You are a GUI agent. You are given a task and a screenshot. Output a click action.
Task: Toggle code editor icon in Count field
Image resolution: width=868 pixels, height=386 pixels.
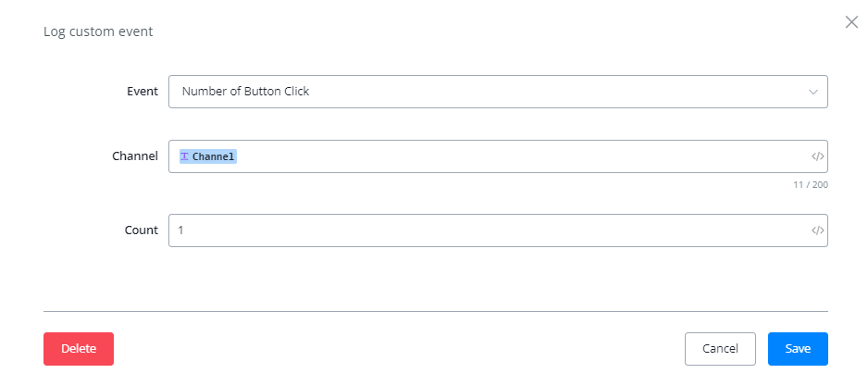(817, 230)
